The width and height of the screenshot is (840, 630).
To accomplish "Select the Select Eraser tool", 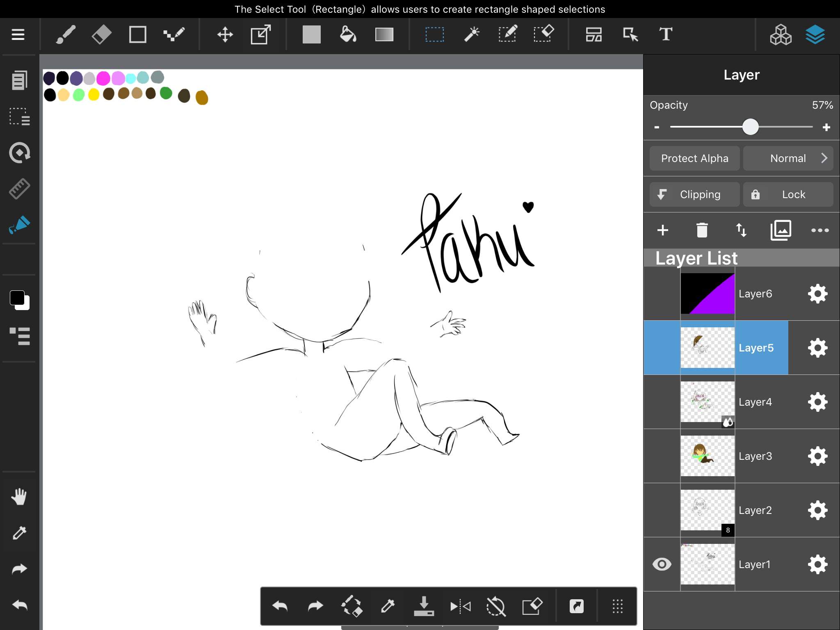I will point(544,34).
